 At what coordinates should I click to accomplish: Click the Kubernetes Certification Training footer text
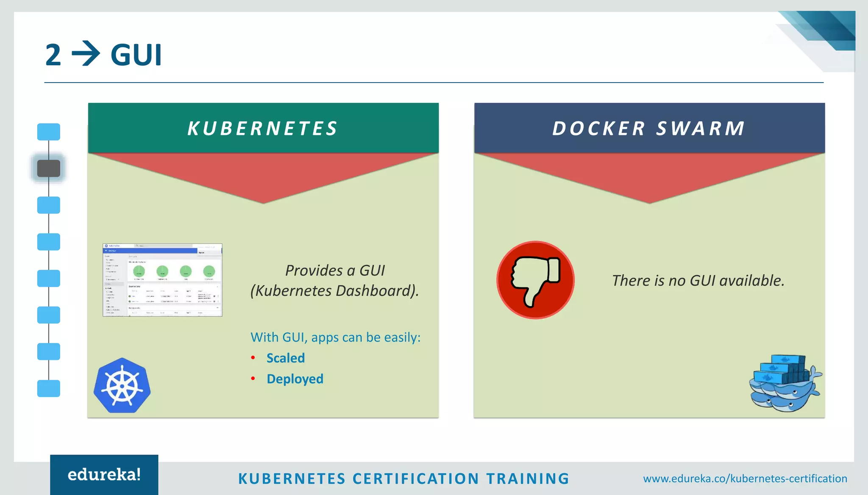(x=403, y=478)
